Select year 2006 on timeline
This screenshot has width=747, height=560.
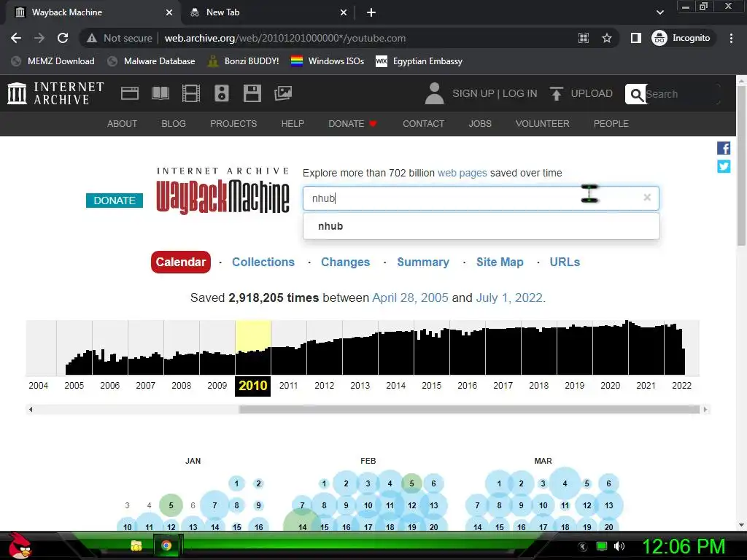click(x=110, y=385)
